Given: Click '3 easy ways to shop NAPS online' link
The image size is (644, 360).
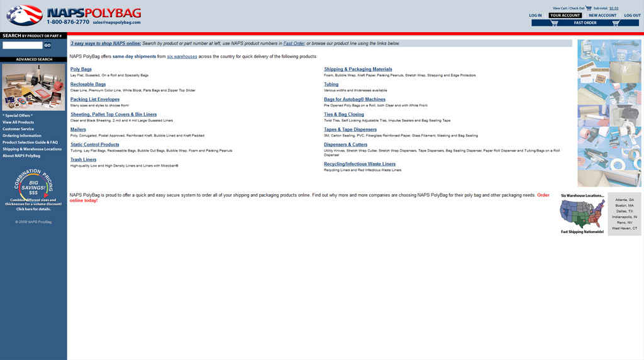Looking at the screenshot, I should (106, 43).
